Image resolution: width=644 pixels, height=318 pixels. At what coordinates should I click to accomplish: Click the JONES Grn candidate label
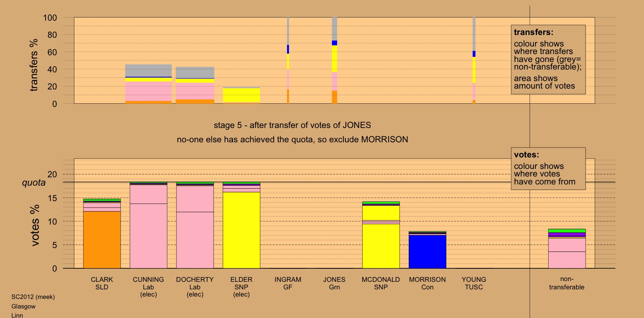pyautogui.click(x=334, y=283)
